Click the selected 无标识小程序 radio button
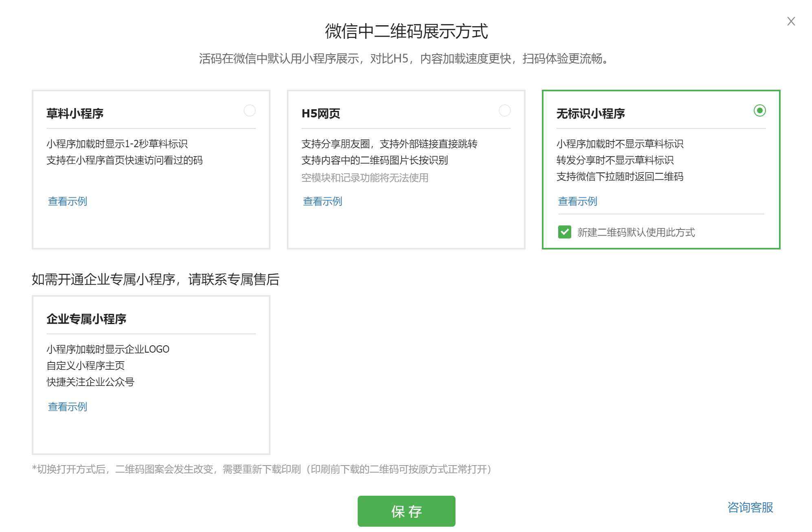 pos(759,110)
